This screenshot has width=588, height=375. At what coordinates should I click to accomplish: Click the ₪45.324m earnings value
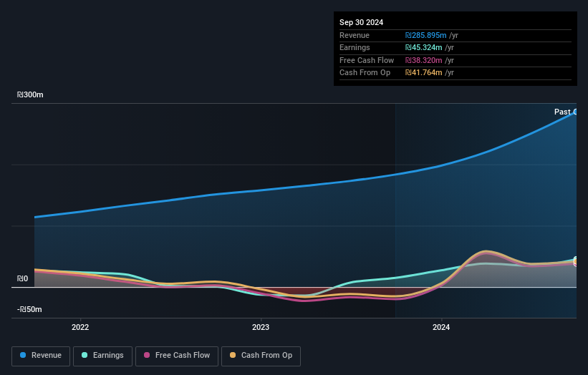[x=423, y=47]
